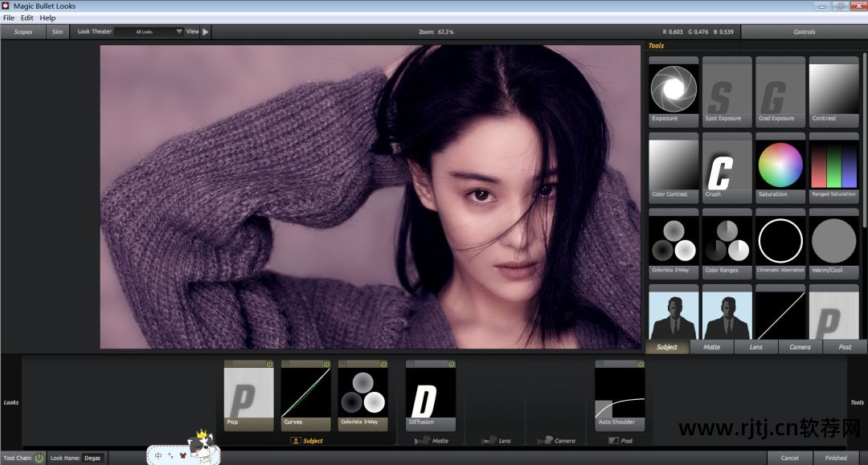Select the Spot Exposure tool

pos(727,92)
